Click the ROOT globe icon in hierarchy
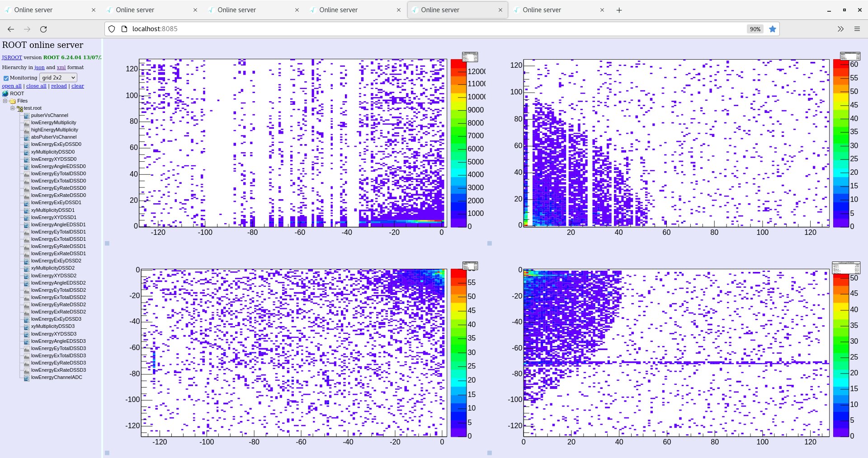Viewport: 868px width, 458px height. [5, 93]
